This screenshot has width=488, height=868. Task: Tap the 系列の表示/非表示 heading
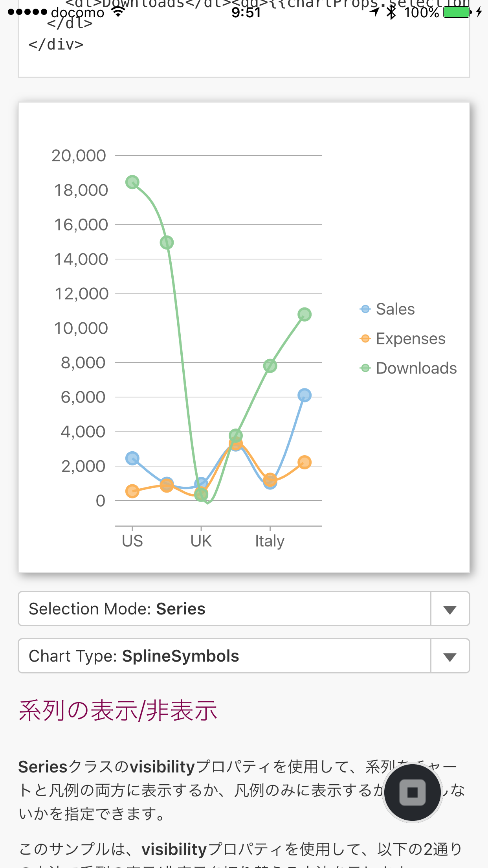click(118, 711)
